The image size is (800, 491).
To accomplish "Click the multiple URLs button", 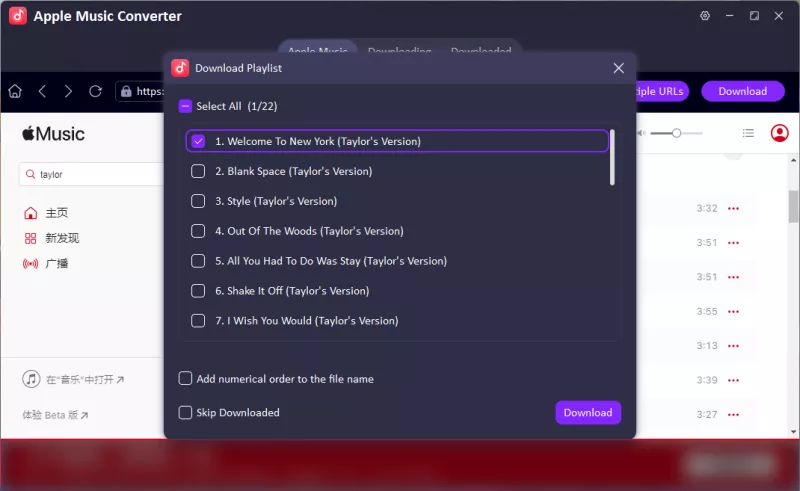I will (x=661, y=91).
